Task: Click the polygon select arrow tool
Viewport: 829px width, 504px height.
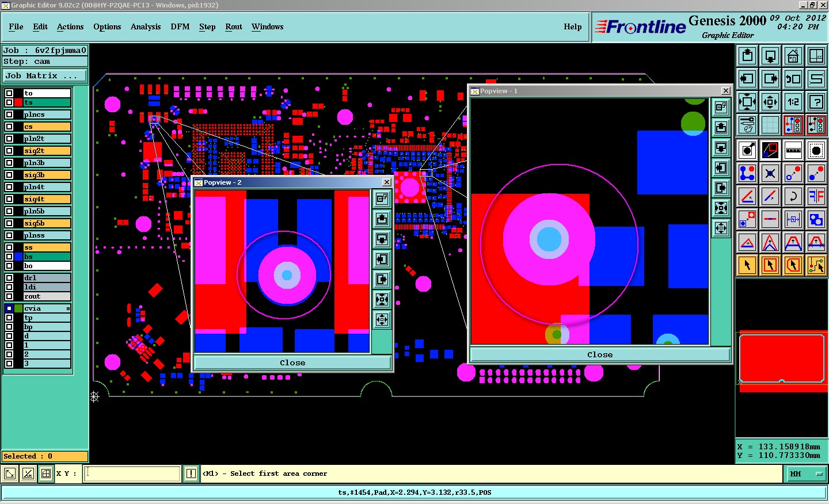Action: pyautogui.click(x=793, y=265)
